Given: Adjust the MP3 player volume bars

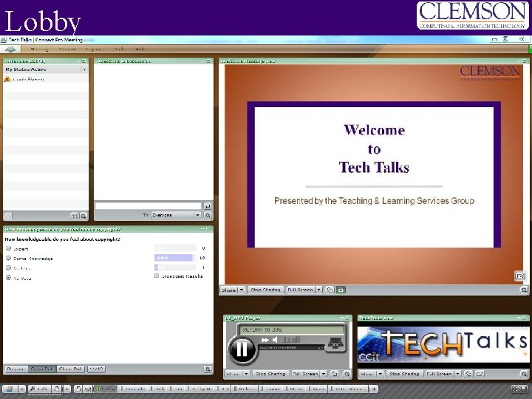Looking at the screenshot, I should 291,340.
